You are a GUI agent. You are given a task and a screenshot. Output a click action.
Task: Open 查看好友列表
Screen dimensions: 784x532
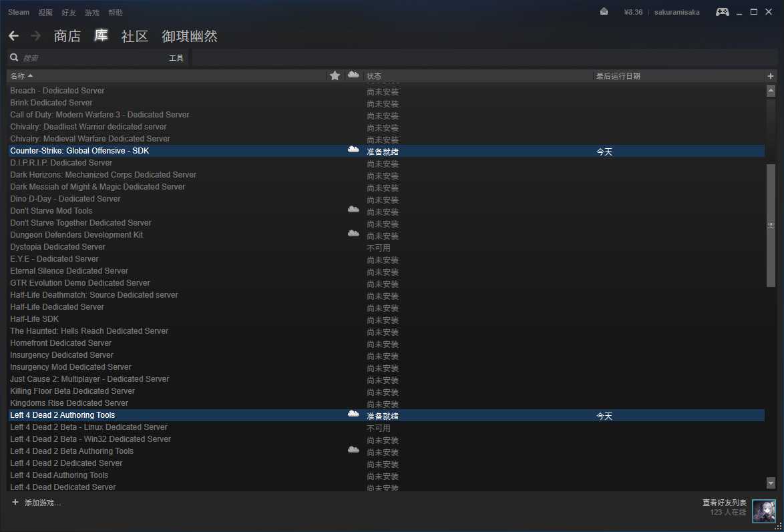724,503
